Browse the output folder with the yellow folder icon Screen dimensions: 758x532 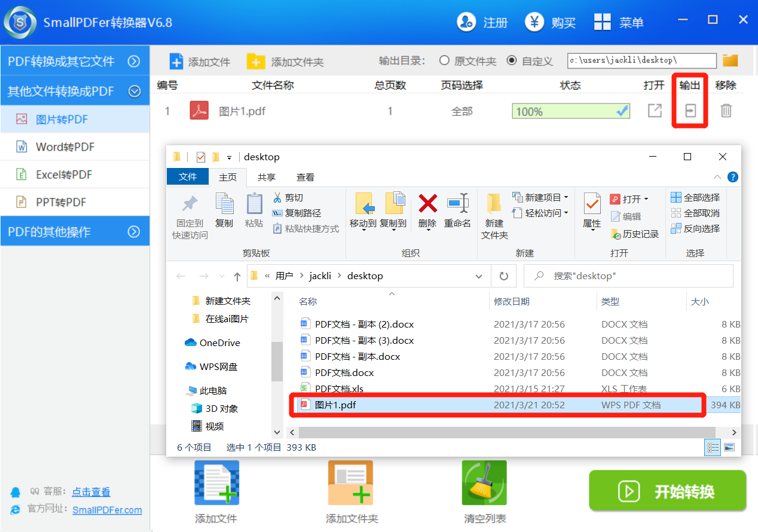pyautogui.click(x=730, y=60)
